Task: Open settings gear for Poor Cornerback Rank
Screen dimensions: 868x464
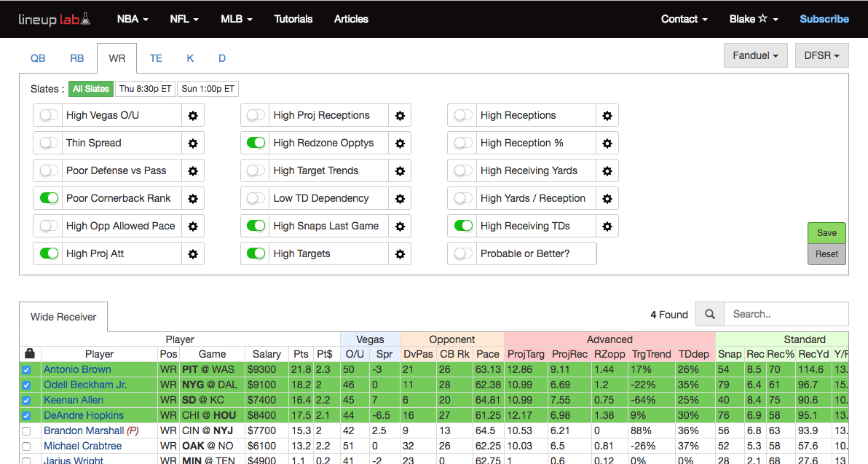Action: 193,199
